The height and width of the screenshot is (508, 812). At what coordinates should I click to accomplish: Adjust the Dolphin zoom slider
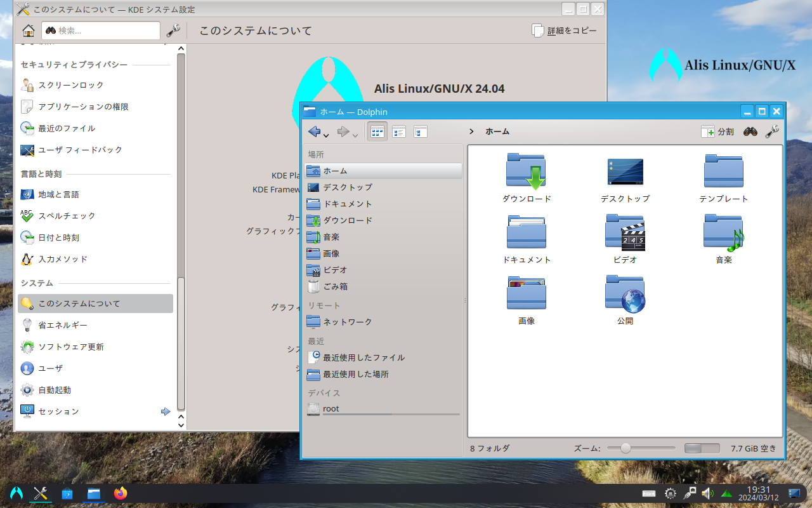641,448
